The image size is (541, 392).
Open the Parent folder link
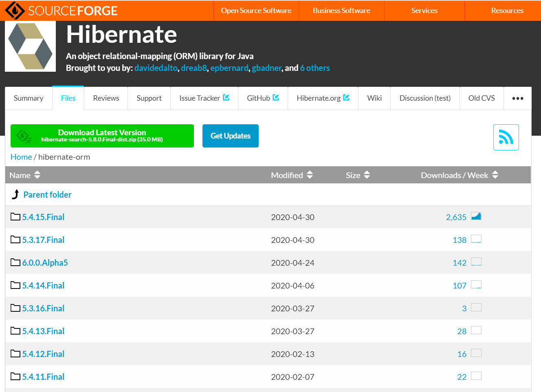point(47,195)
